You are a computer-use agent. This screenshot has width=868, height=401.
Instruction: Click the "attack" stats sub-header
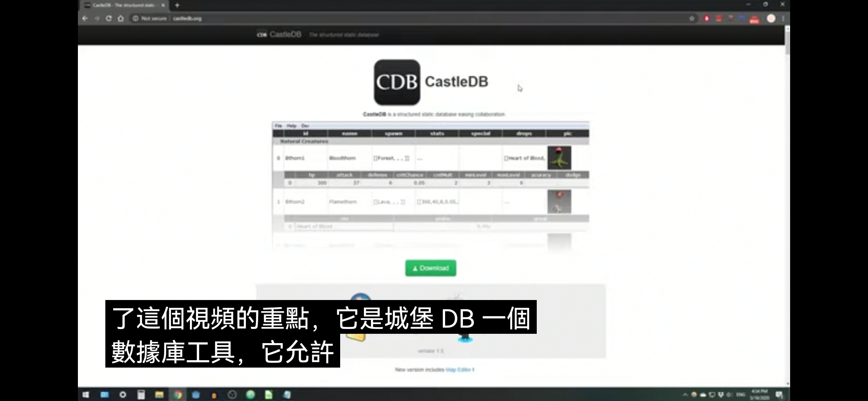pos(345,175)
